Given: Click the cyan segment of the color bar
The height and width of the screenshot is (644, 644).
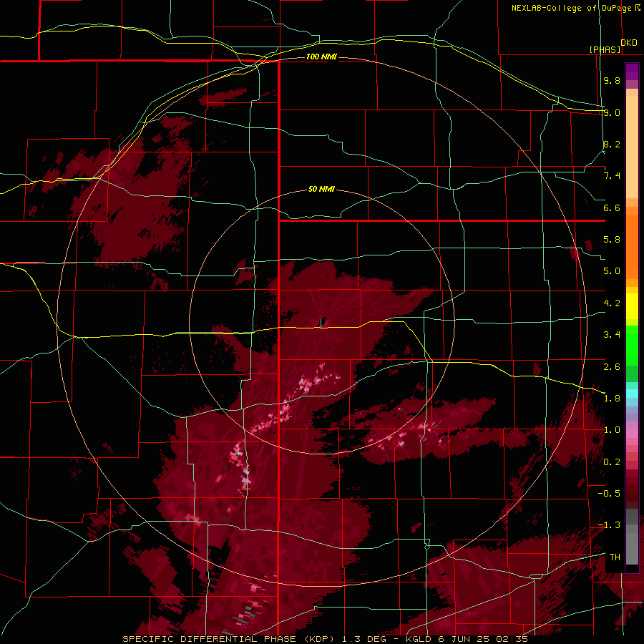Looking at the screenshot, I should [x=632, y=394].
